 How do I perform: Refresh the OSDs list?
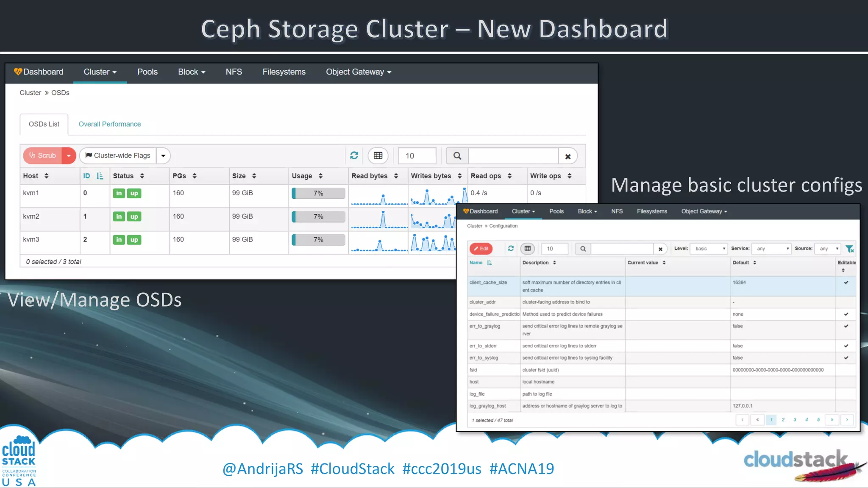[354, 155]
